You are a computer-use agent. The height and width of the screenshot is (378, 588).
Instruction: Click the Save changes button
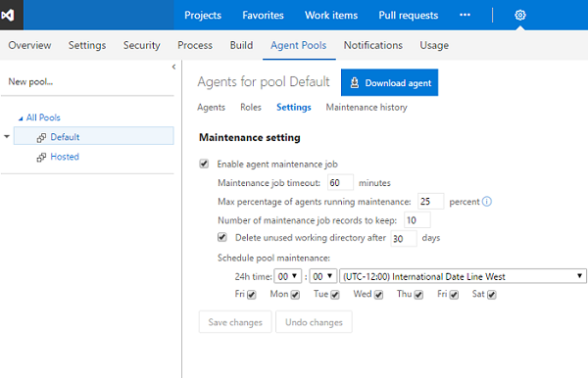coord(235,322)
